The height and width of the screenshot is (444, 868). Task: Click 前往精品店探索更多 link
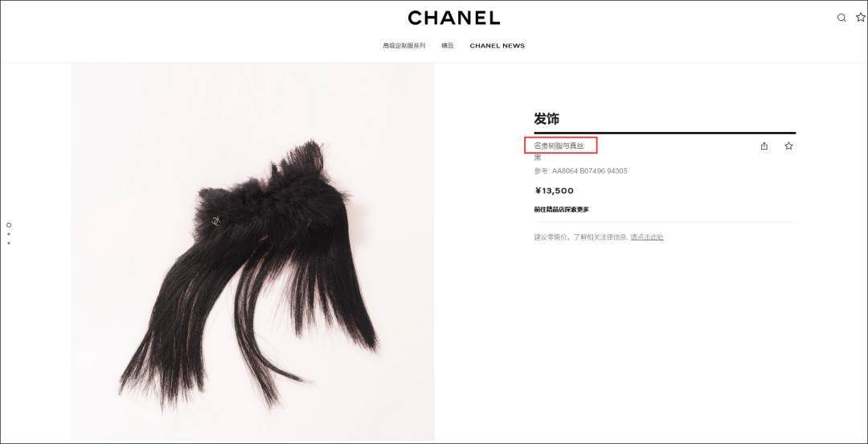click(561, 209)
